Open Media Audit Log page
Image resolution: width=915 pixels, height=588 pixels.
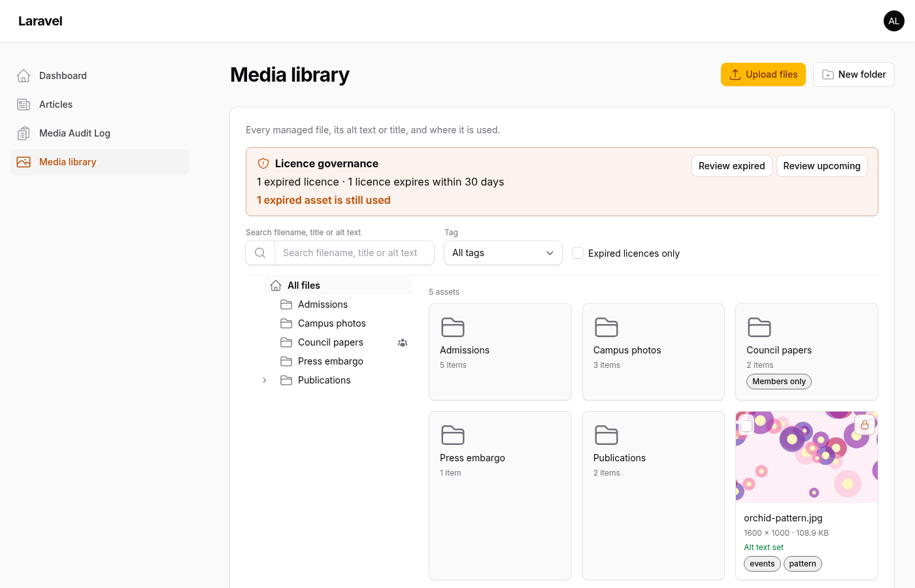click(99, 133)
